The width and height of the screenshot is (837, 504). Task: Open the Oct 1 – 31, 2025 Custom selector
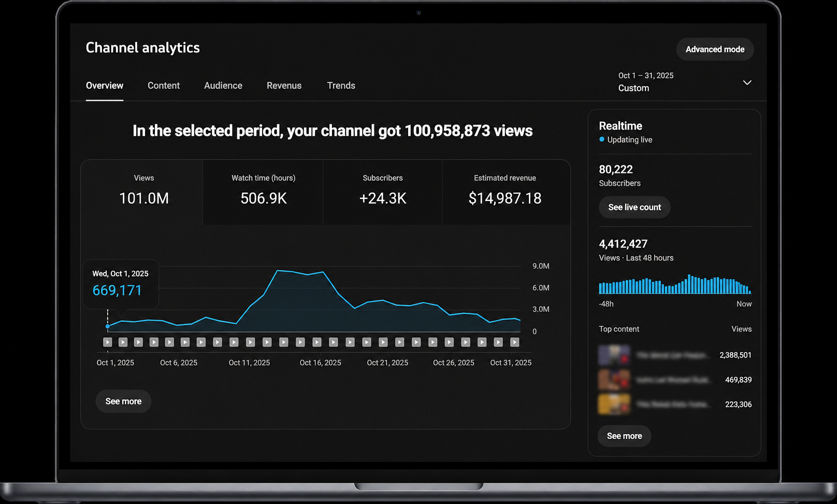click(684, 82)
